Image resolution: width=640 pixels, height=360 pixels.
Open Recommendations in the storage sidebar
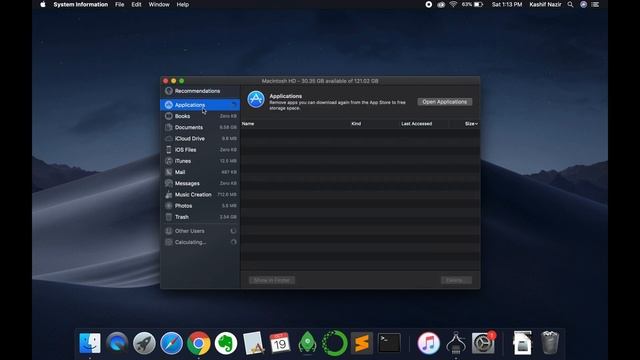coord(200,91)
